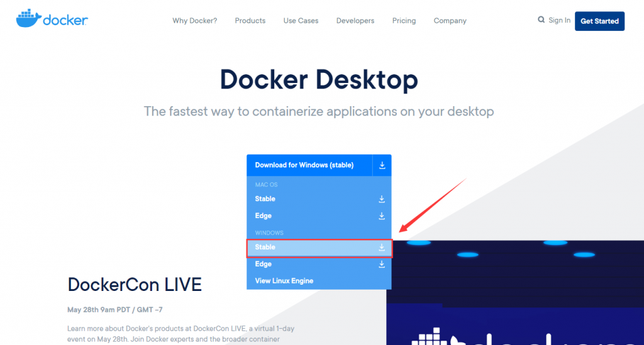
Task: Open the search magnifier icon
Action: pos(541,19)
